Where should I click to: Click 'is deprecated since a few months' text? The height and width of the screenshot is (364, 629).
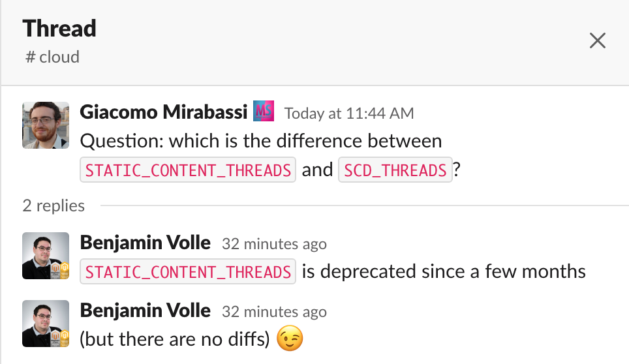pos(444,271)
